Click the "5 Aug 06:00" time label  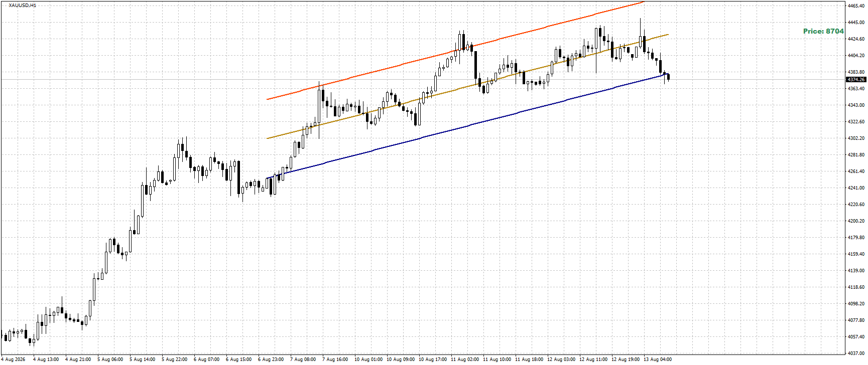pyautogui.click(x=110, y=359)
